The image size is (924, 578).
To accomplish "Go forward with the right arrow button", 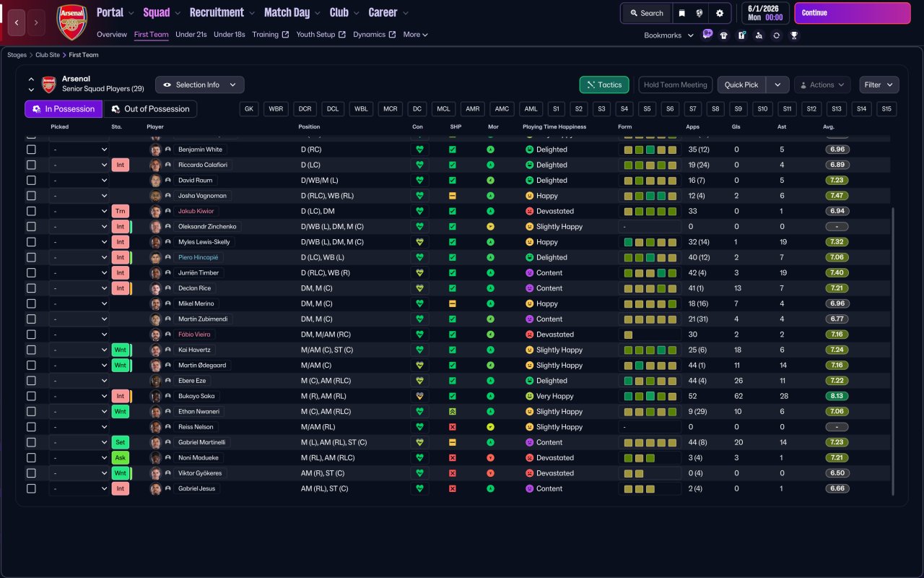I will coord(36,22).
